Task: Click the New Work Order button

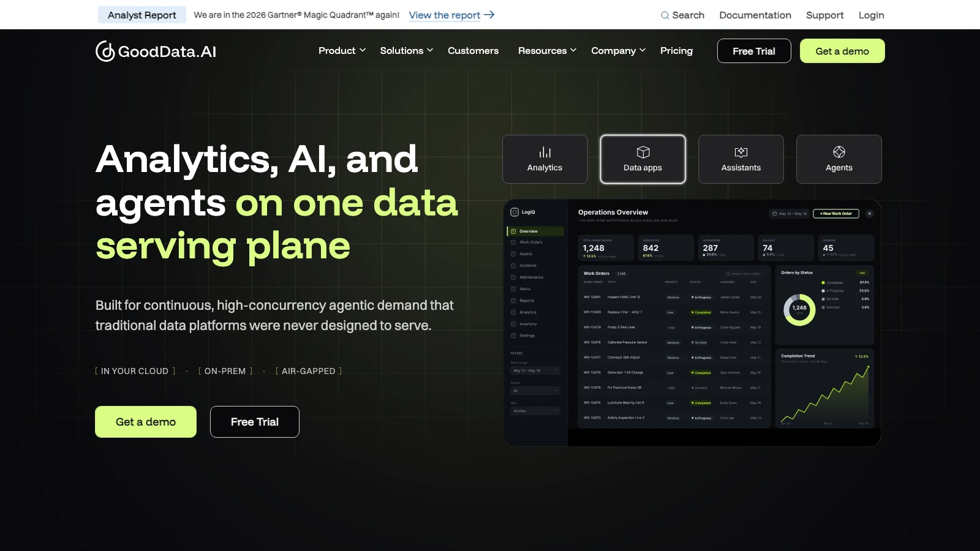Action: 836,214
